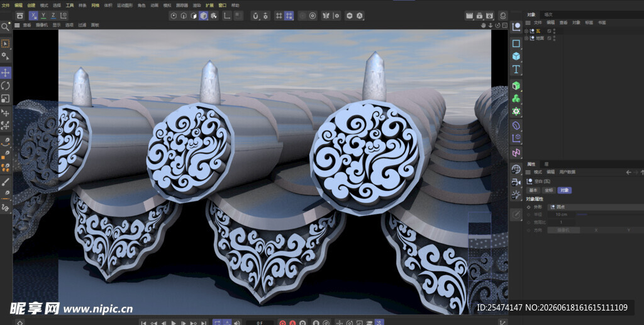
Task: Open the purple deformer capsule icon
Action: [x=516, y=125]
